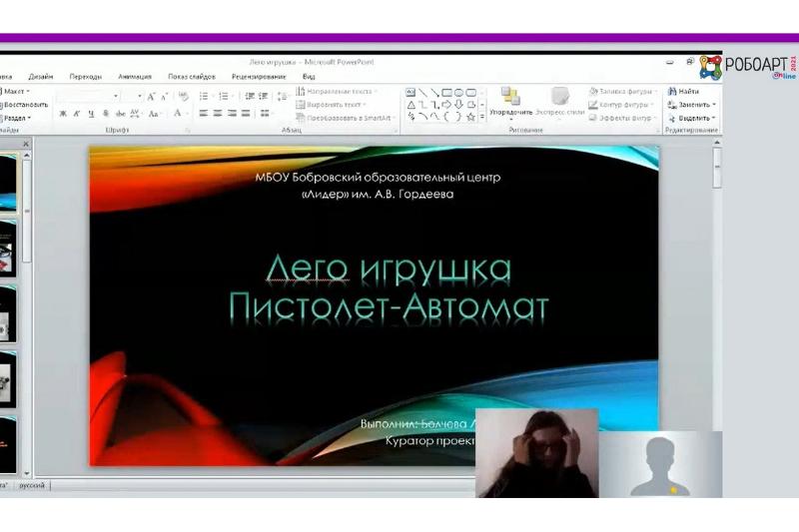Click the bulleted list icon
The width and height of the screenshot is (799, 532).
click(x=204, y=97)
